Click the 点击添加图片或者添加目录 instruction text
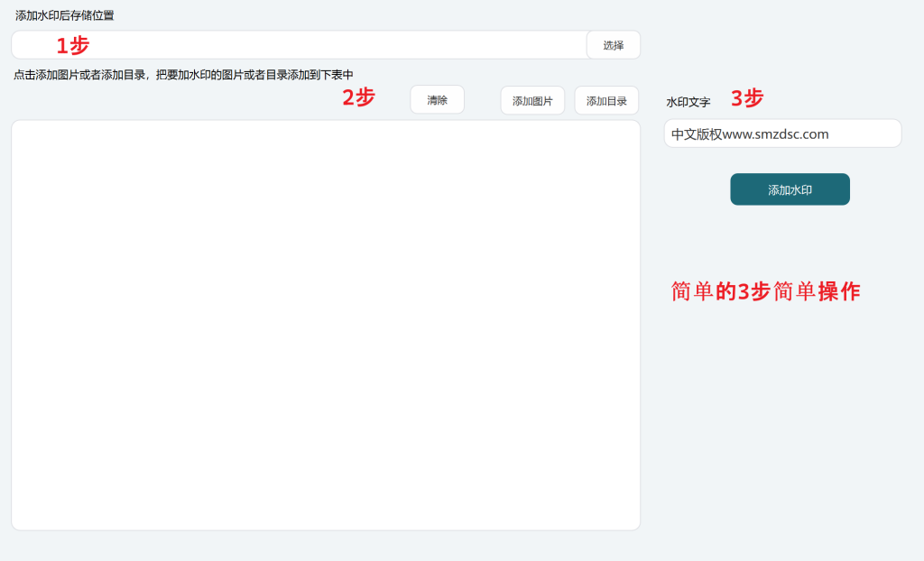This screenshot has width=924, height=561. point(79,75)
